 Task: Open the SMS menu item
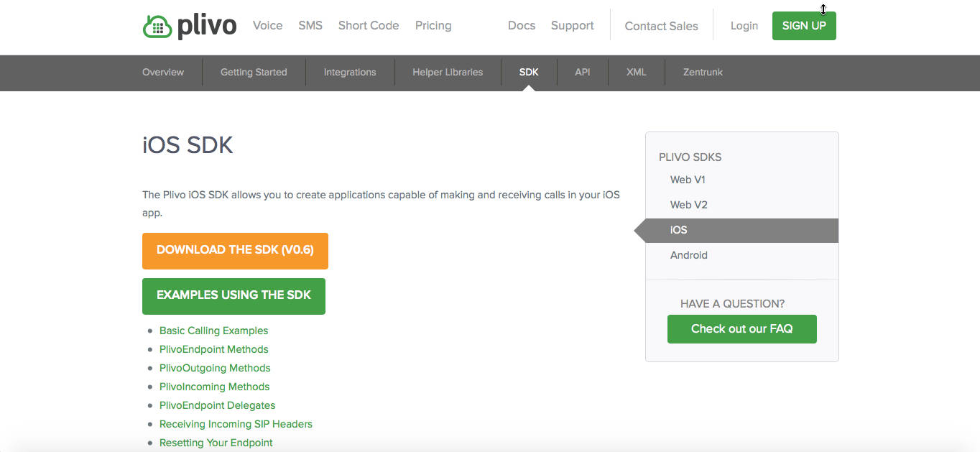point(310,25)
